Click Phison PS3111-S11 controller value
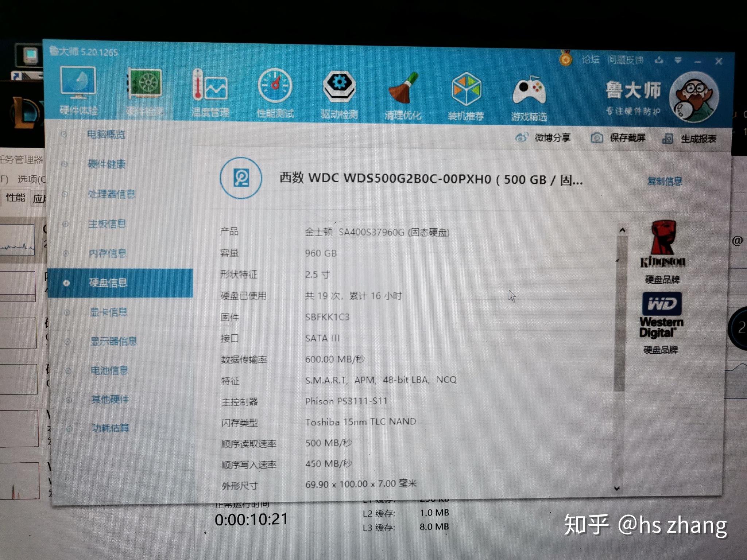This screenshot has width=747, height=560. pyautogui.click(x=347, y=401)
